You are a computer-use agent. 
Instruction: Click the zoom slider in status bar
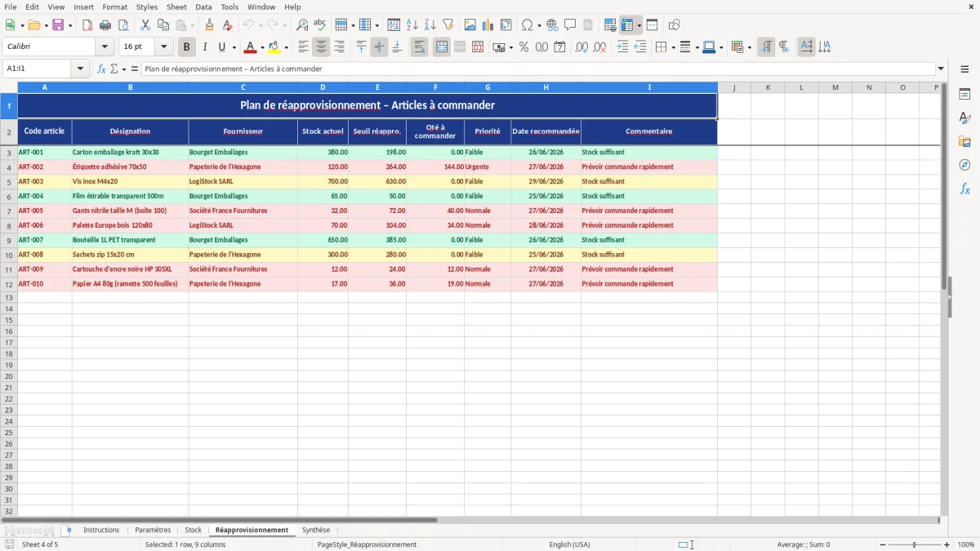point(915,544)
